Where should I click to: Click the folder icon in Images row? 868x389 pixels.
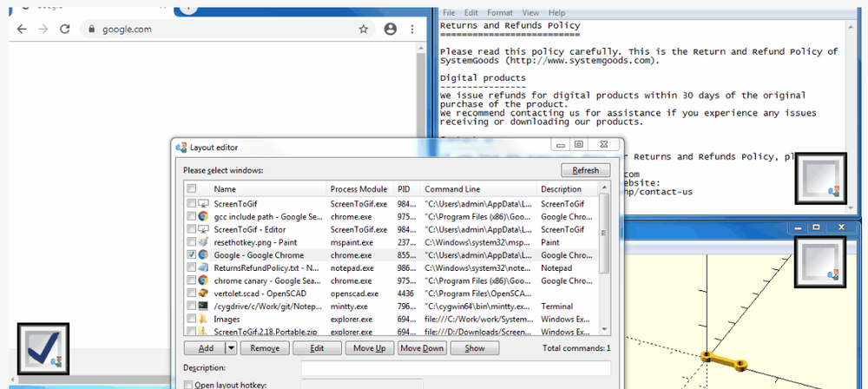203,319
